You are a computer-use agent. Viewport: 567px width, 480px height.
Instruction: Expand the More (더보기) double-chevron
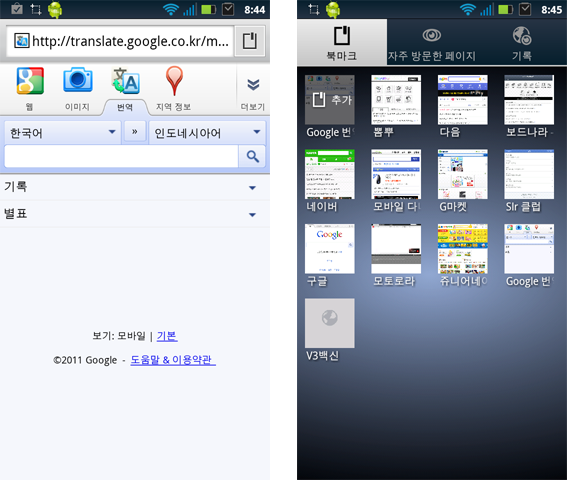[253, 85]
